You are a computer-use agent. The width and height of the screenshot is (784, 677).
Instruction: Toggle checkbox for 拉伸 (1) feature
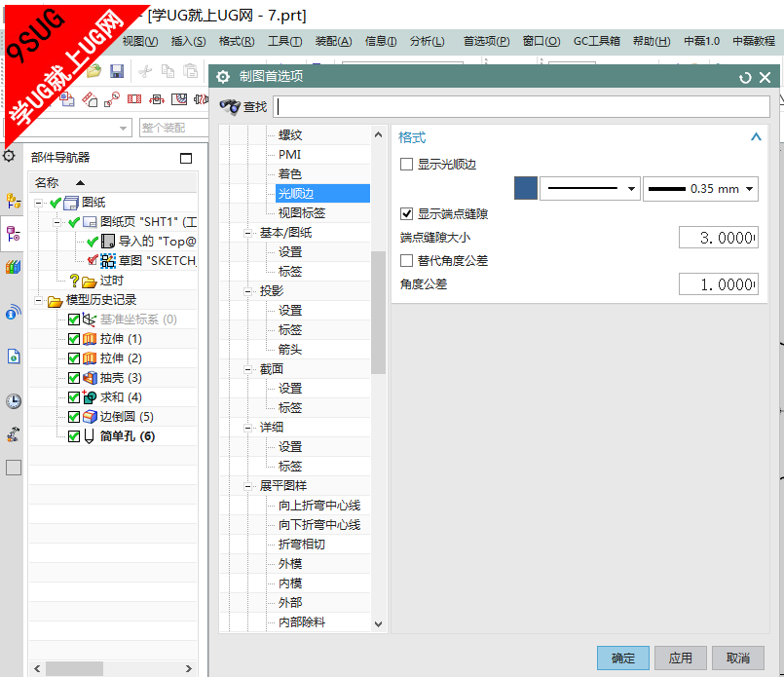[x=74, y=339]
